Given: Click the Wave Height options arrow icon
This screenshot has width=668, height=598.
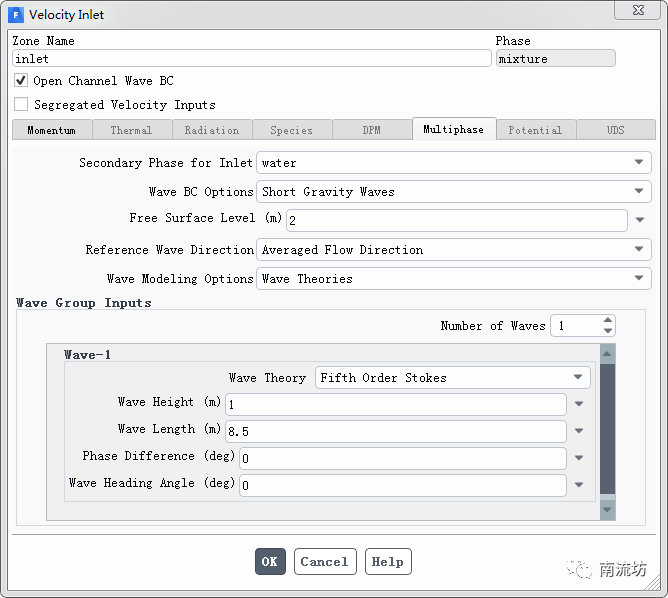Looking at the screenshot, I should (578, 405).
